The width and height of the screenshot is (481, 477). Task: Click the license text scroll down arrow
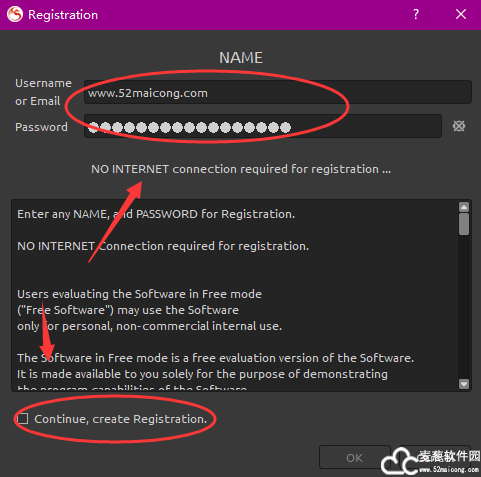pos(464,384)
